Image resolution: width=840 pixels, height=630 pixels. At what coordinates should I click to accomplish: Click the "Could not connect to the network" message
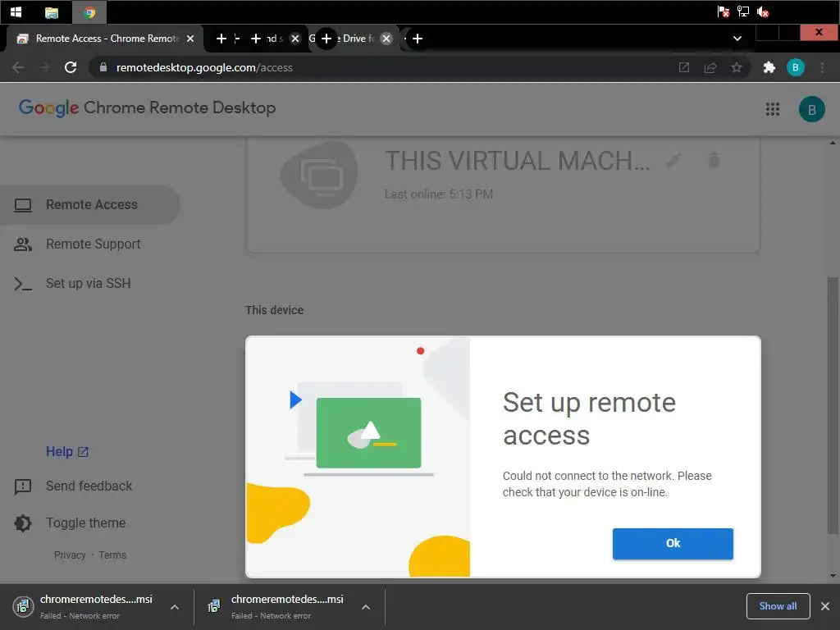[607, 484]
